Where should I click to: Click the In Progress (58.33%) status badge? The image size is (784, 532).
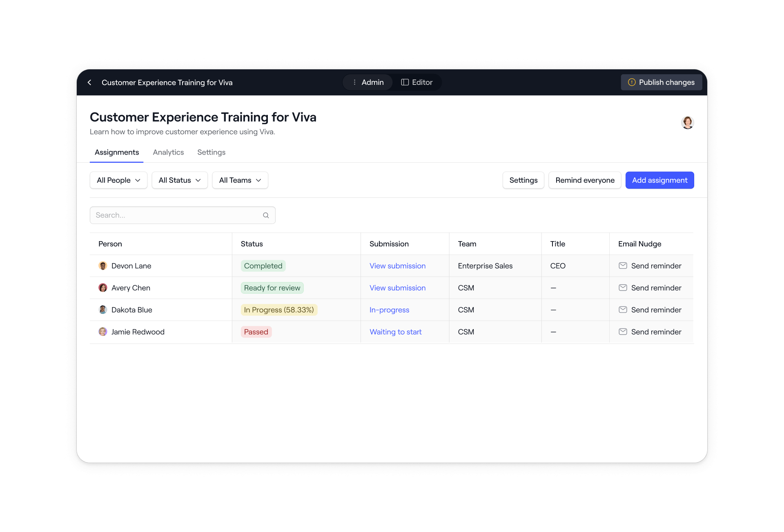[x=279, y=310]
